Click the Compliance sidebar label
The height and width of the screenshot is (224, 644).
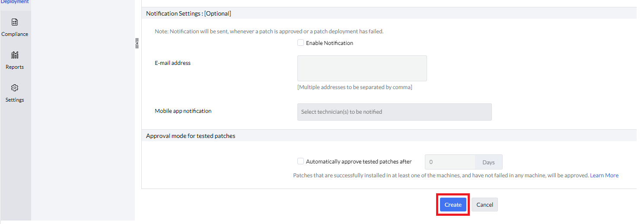[x=15, y=34]
